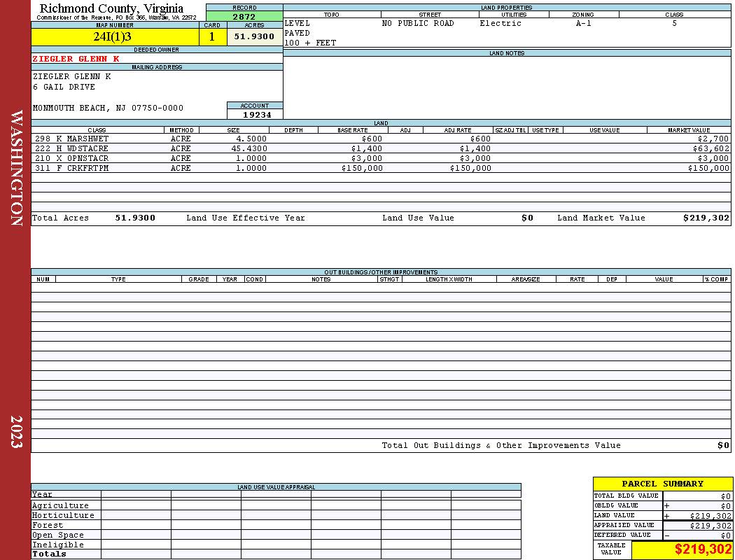This screenshot has width=735, height=560.
Task: Click the Totals row label
Action: (x=49, y=554)
